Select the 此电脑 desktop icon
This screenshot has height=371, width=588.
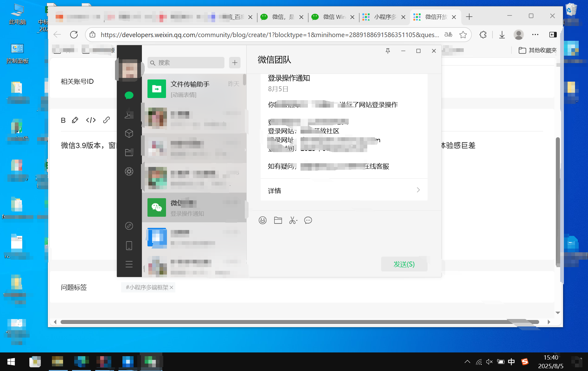[x=17, y=14]
